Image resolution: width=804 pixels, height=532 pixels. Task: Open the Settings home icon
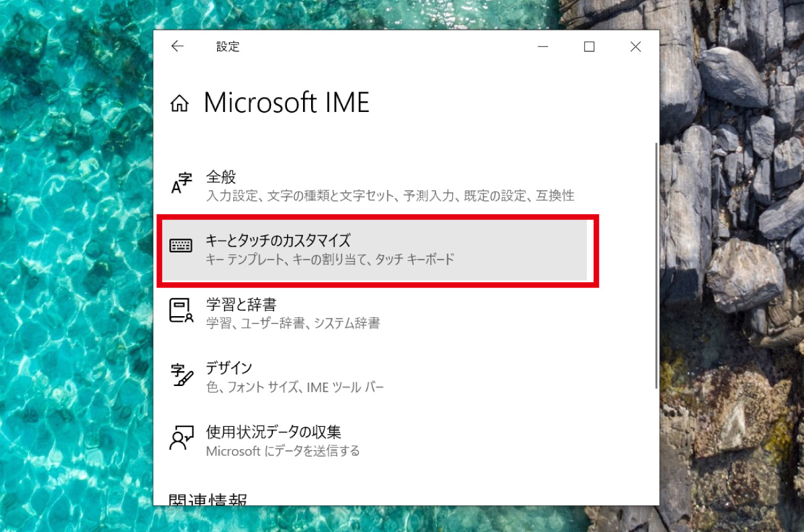coord(179,104)
